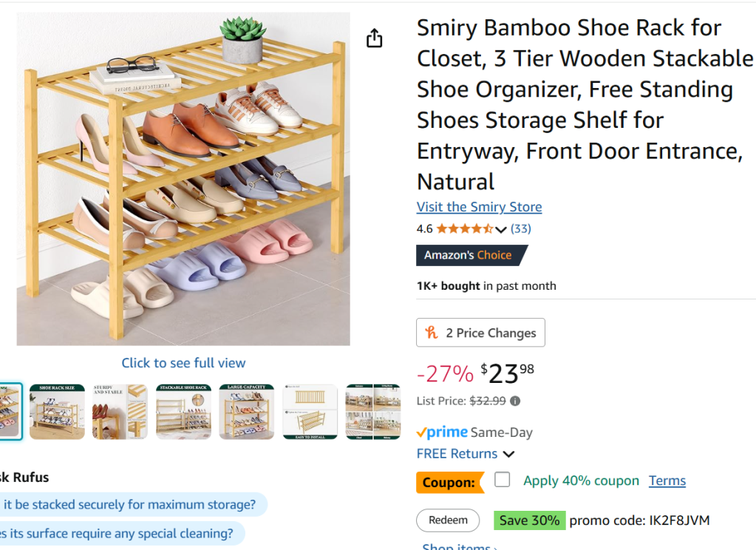Image resolution: width=756 pixels, height=550 pixels.
Task: Open the Visit the Smiry Store link
Action: coord(479,207)
